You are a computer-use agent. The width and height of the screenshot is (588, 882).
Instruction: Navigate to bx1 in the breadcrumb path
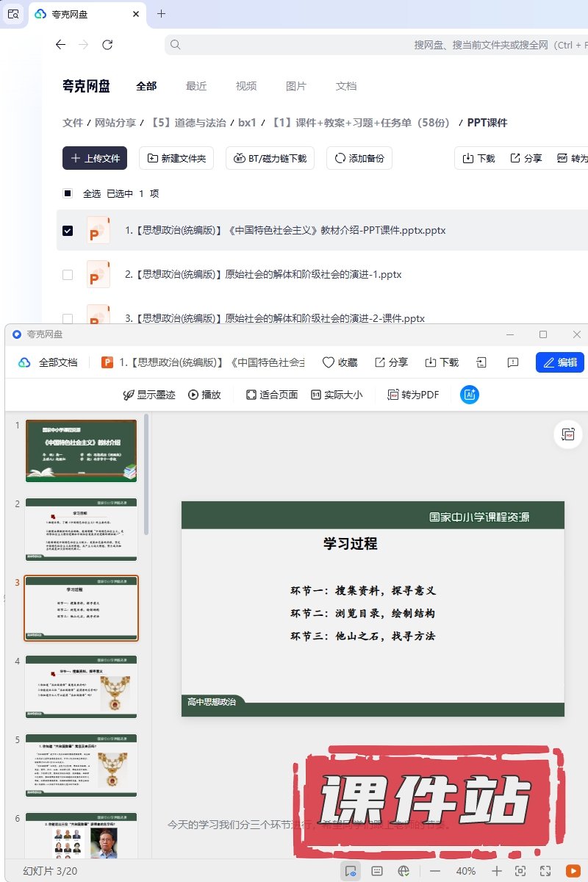click(247, 123)
